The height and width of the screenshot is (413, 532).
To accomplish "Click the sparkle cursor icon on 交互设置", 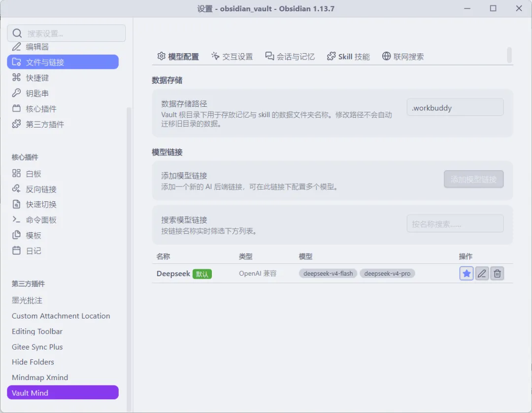I will coord(215,56).
